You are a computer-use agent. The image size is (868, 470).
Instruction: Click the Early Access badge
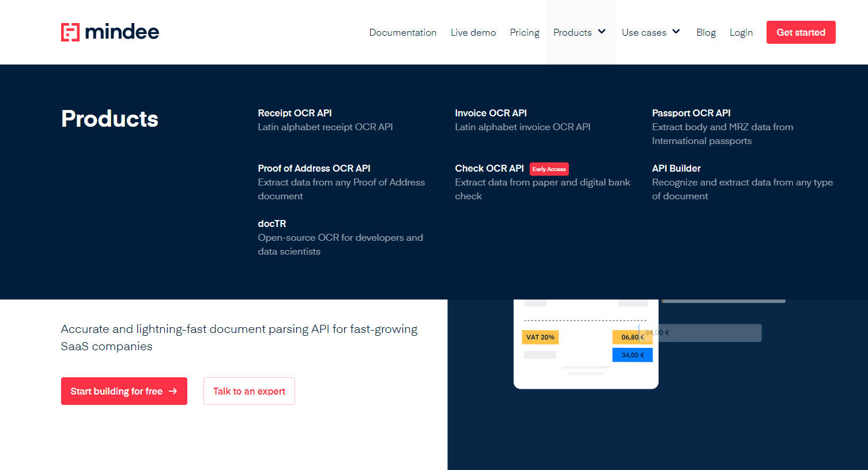click(549, 169)
